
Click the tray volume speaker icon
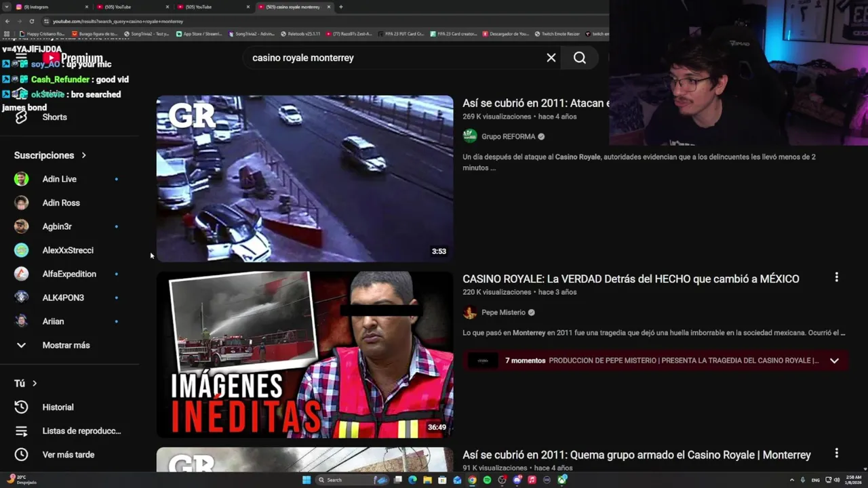coord(836,480)
